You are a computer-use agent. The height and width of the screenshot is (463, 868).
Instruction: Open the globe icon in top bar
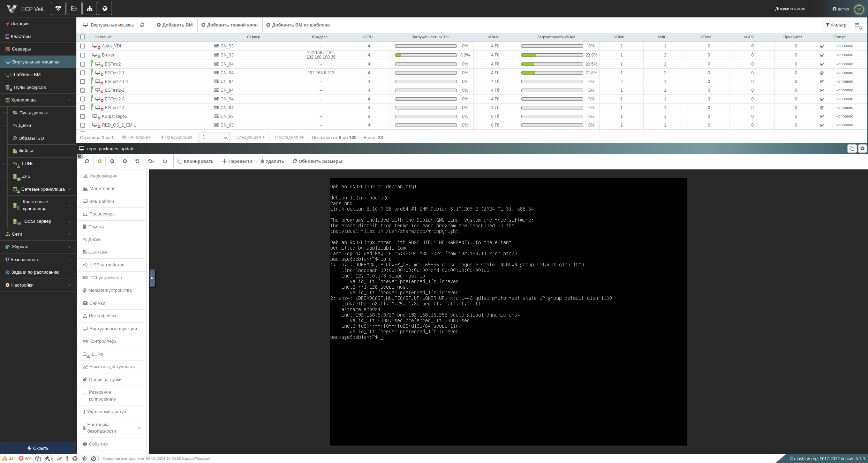coord(105,8)
